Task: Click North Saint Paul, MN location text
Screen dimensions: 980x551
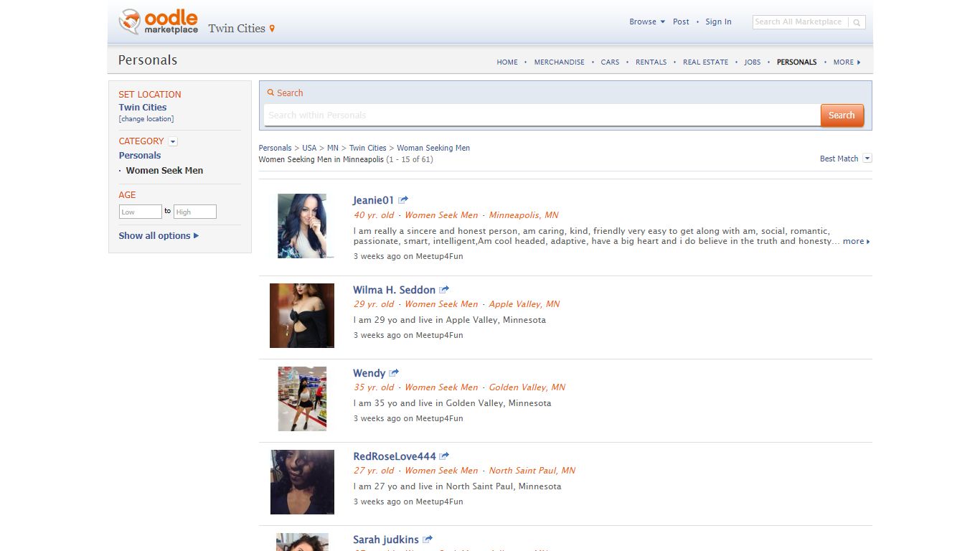Action: tap(532, 471)
